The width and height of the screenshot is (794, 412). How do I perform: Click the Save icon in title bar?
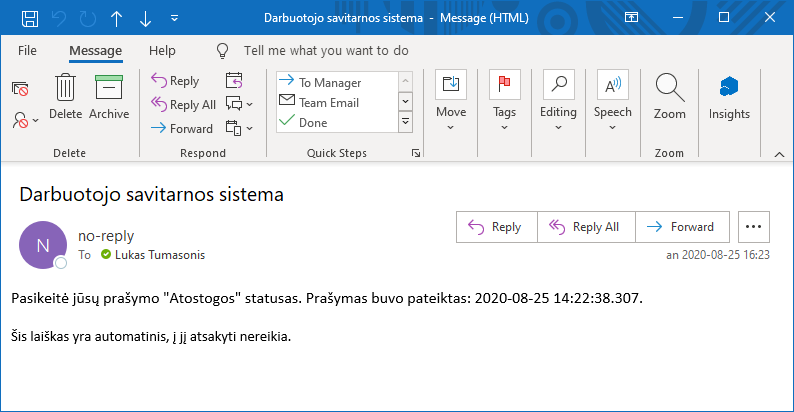point(30,18)
